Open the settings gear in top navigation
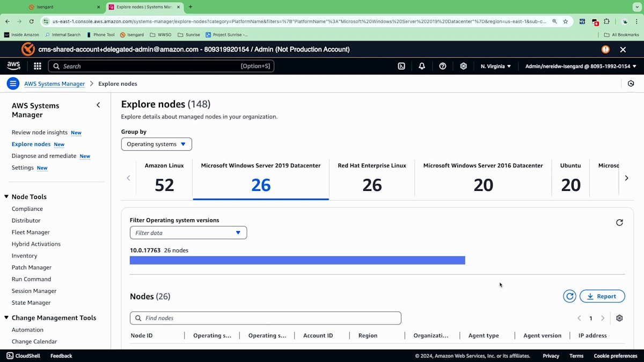This screenshot has width=644, height=362. pyautogui.click(x=464, y=66)
